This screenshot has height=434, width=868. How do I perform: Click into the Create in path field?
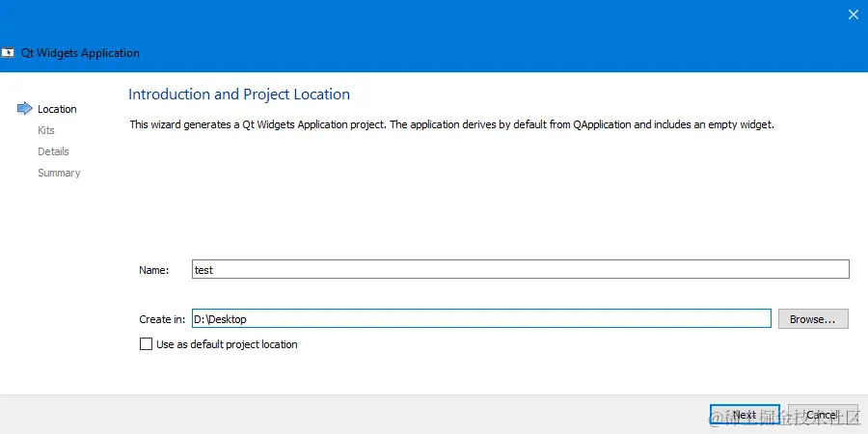coord(481,319)
